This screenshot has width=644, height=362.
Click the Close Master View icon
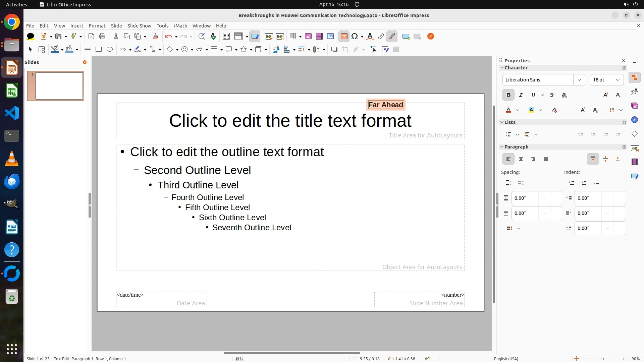pos(431,37)
